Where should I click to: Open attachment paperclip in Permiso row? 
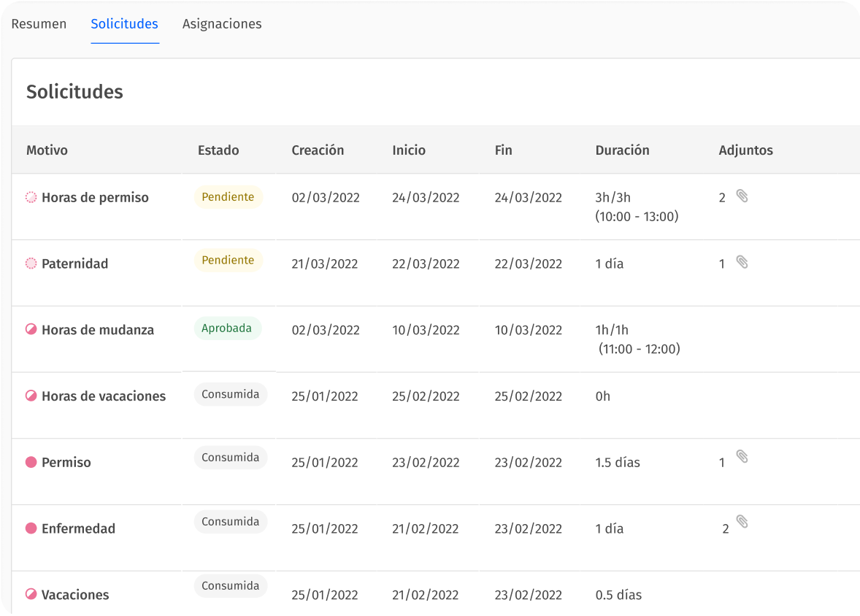click(x=742, y=457)
